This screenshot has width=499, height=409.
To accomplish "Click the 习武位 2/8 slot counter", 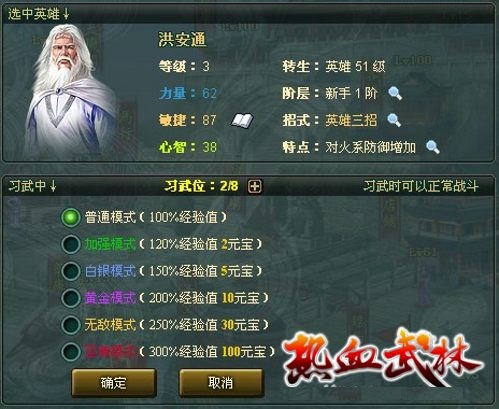I will coord(201,186).
